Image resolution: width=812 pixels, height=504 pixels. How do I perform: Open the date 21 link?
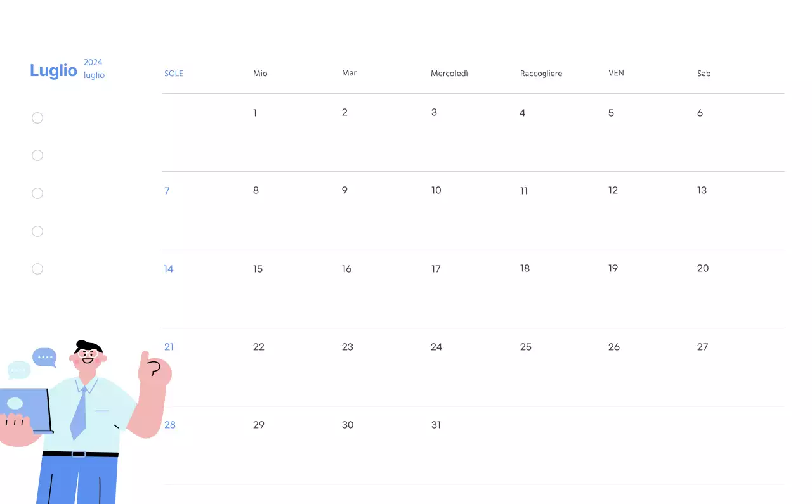[169, 347]
